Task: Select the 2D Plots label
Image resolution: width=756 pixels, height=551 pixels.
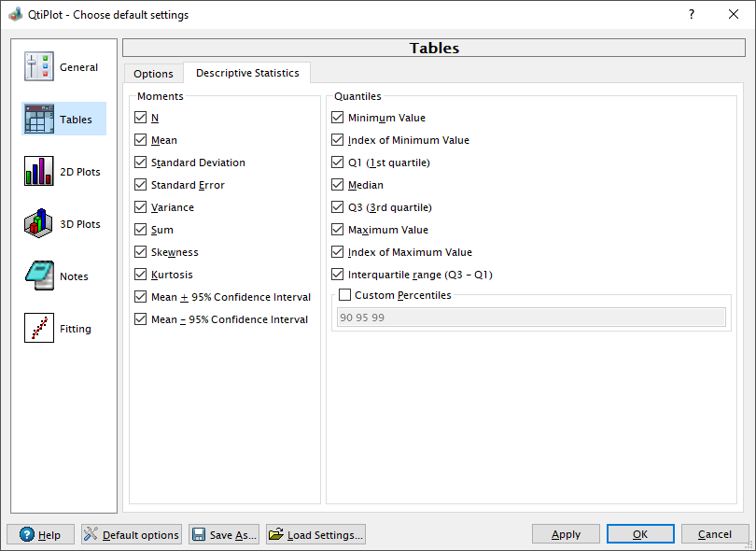Action: click(x=80, y=172)
